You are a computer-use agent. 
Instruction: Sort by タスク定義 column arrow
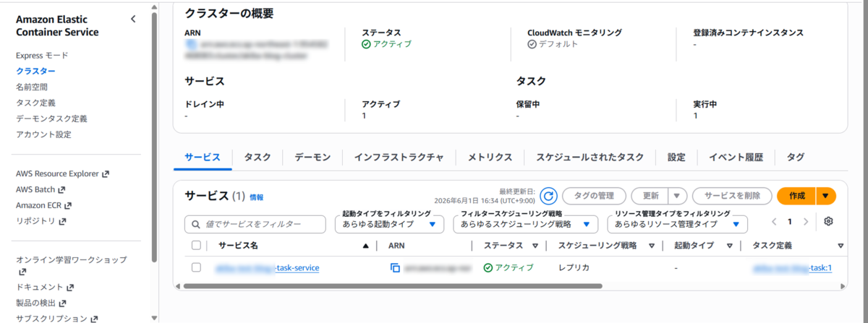[841, 246]
